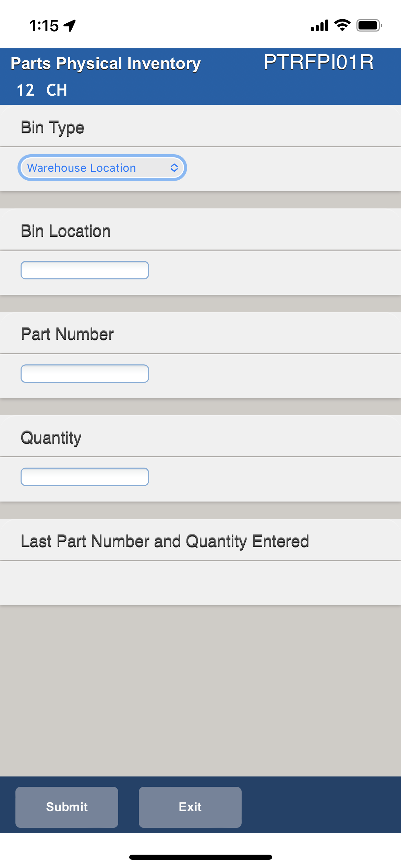
Task: Click the Quantity heading label
Action: coord(51,438)
